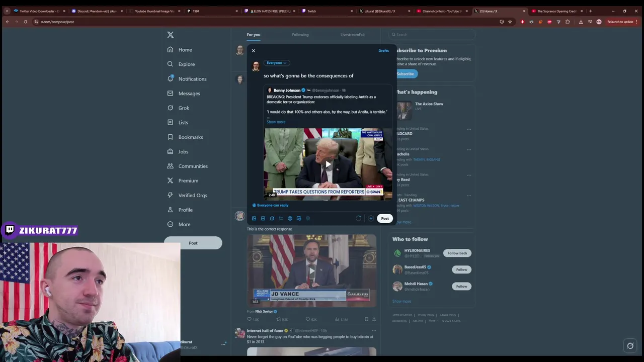Follow back HYLIIONAIRES

[x=457, y=253]
